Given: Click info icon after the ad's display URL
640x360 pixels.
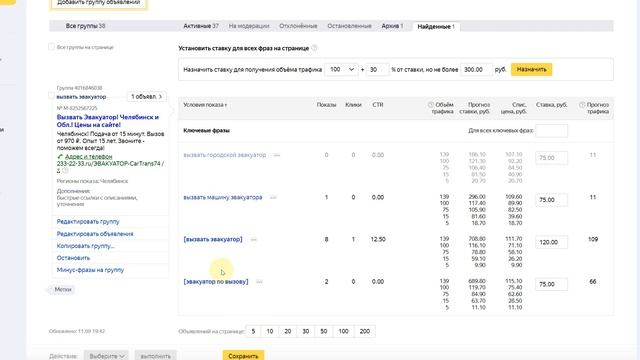Looking at the screenshot, I should click(x=65, y=171).
